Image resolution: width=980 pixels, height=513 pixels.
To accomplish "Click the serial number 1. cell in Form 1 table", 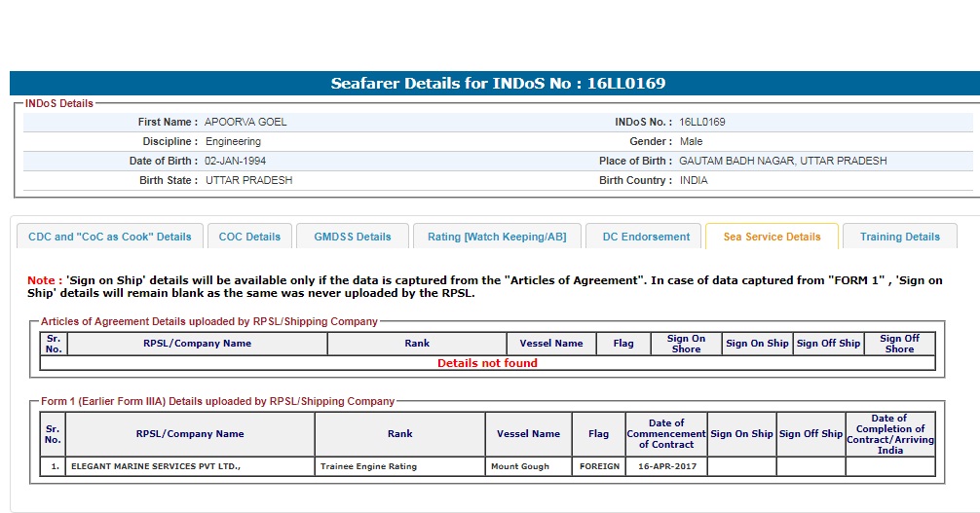I will 54,466.
